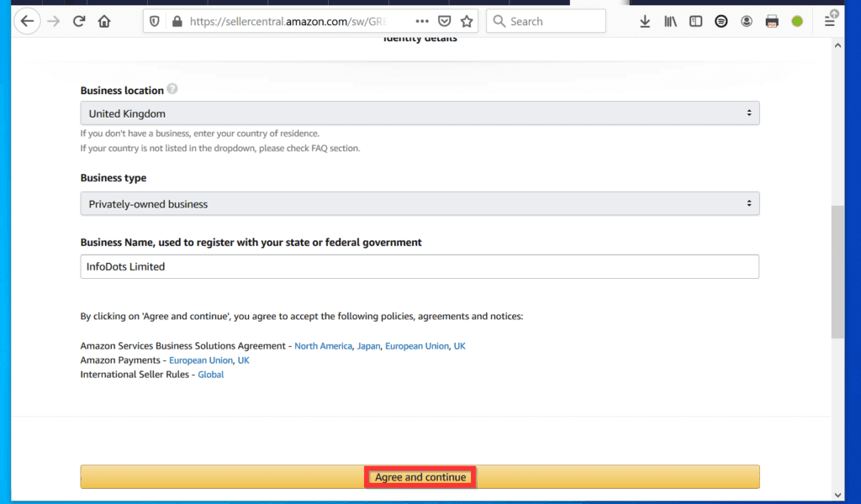Viewport: 861px width, 504px height.
Task: Click the 'Business type' label
Action: pyautogui.click(x=114, y=178)
